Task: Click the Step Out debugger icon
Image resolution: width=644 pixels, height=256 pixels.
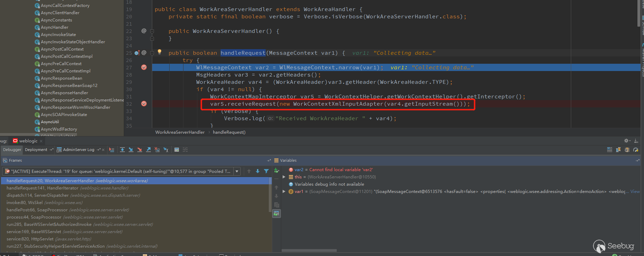Action: (x=148, y=150)
